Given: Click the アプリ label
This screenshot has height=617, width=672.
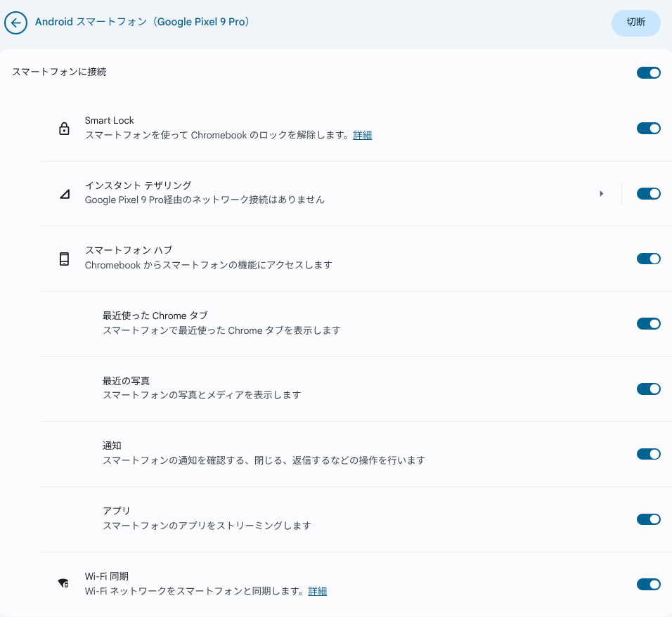Looking at the screenshot, I should tap(116, 511).
